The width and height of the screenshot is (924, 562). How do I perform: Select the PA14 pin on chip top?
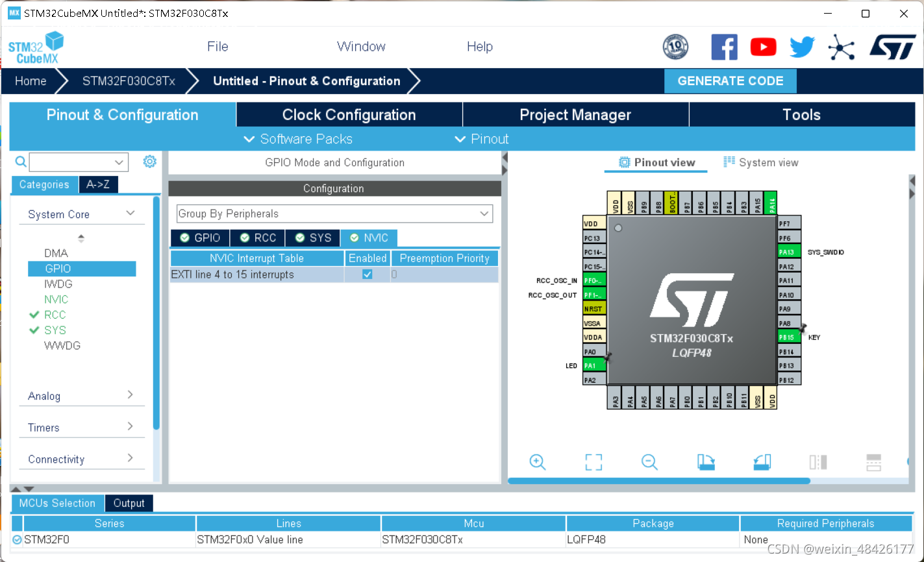[x=771, y=202]
